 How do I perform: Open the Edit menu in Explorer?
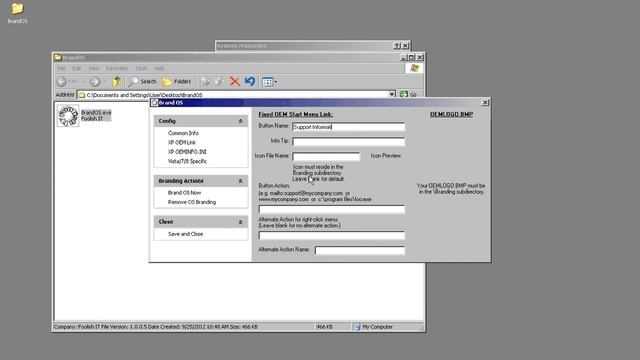pyautogui.click(x=77, y=68)
